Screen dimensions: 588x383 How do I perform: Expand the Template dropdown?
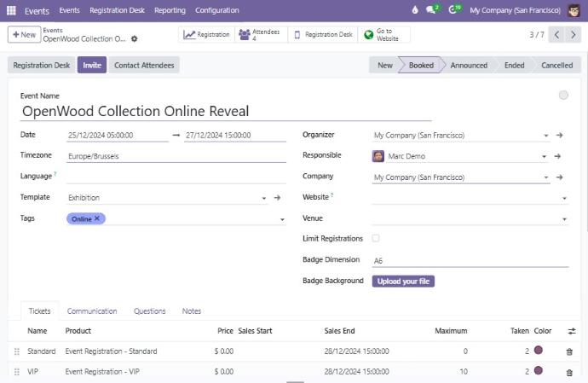(x=264, y=198)
